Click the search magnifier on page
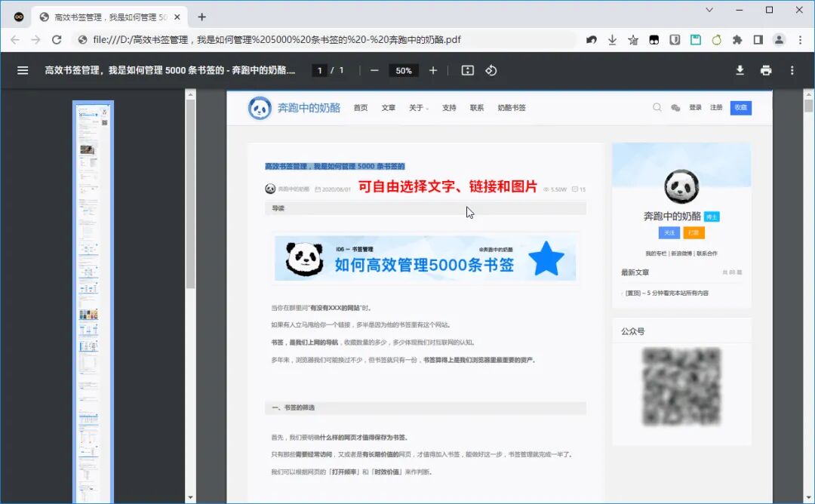 [657, 108]
